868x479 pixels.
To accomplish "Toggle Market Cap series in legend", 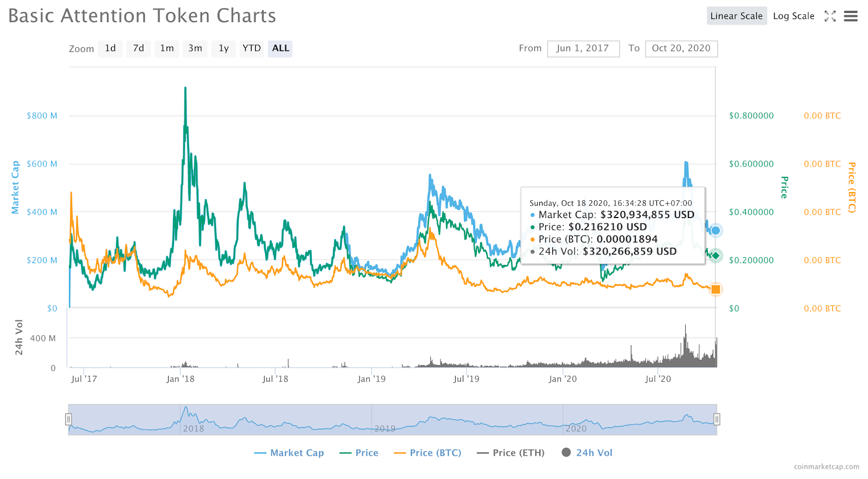I will pos(289,453).
